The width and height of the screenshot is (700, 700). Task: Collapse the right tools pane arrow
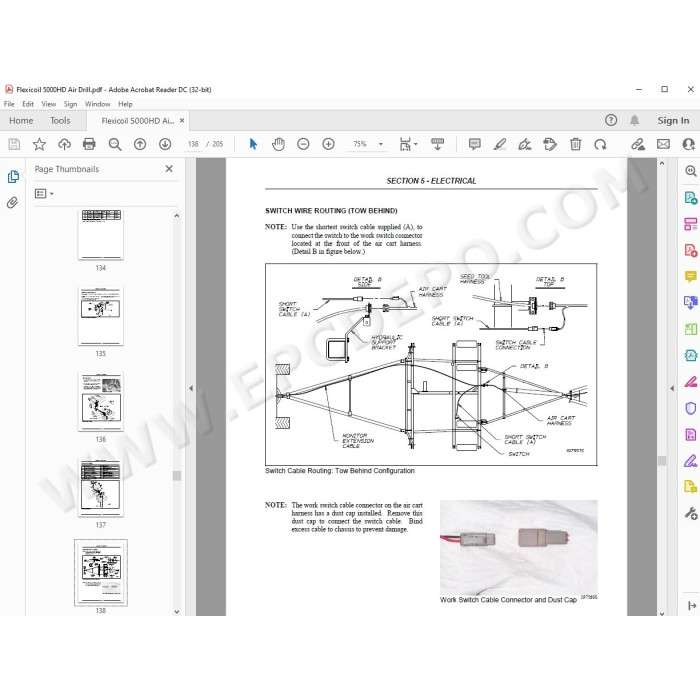[x=672, y=388]
